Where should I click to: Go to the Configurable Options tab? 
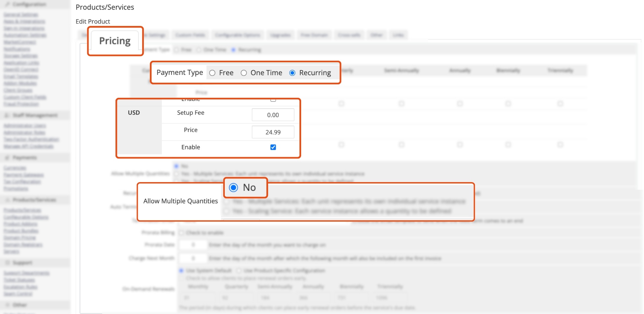pyautogui.click(x=237, y=35)
